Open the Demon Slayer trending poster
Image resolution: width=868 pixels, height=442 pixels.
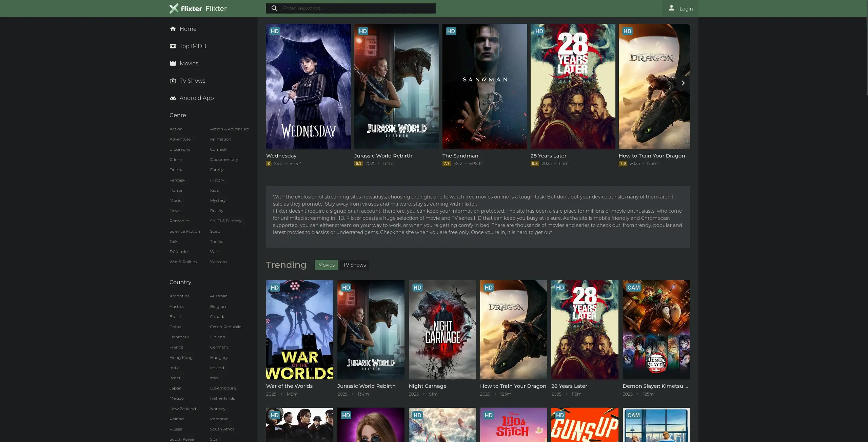click(x=656, y=330)
